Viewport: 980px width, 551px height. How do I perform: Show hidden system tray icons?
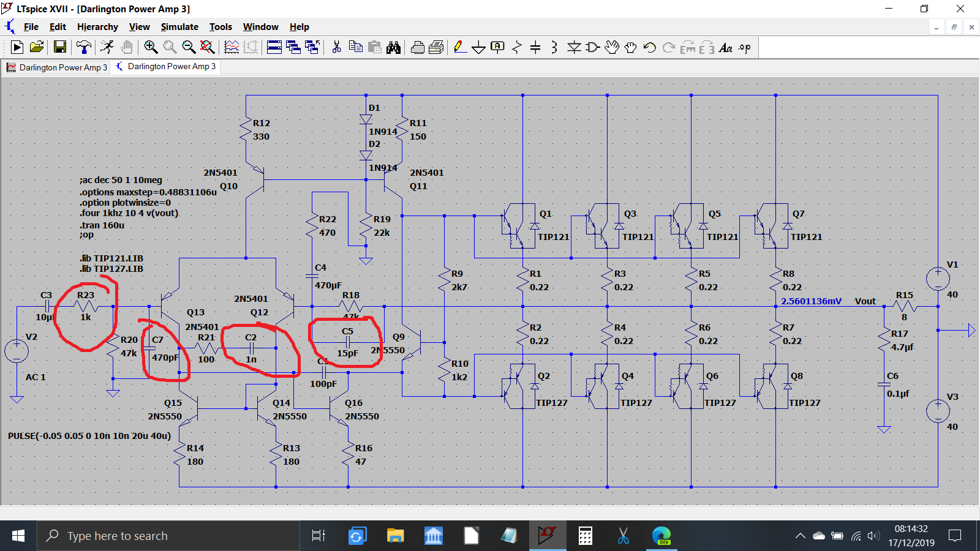tap(800, 536)
